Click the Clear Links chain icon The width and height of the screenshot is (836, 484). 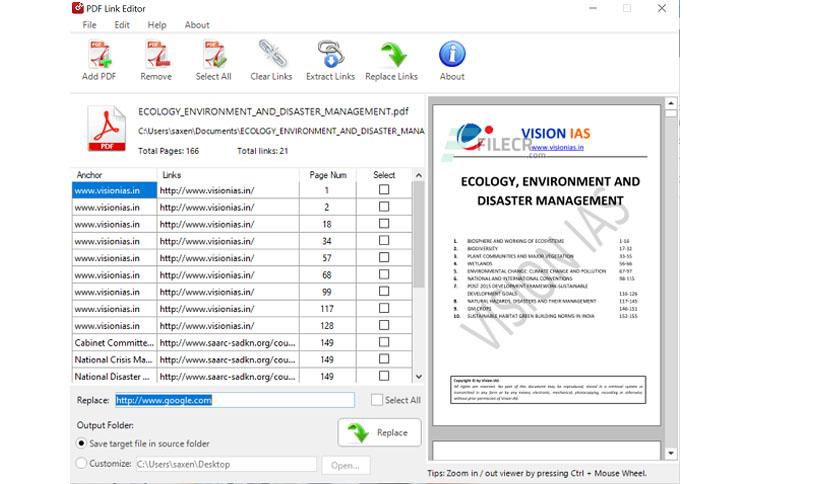tap(272, 54)
